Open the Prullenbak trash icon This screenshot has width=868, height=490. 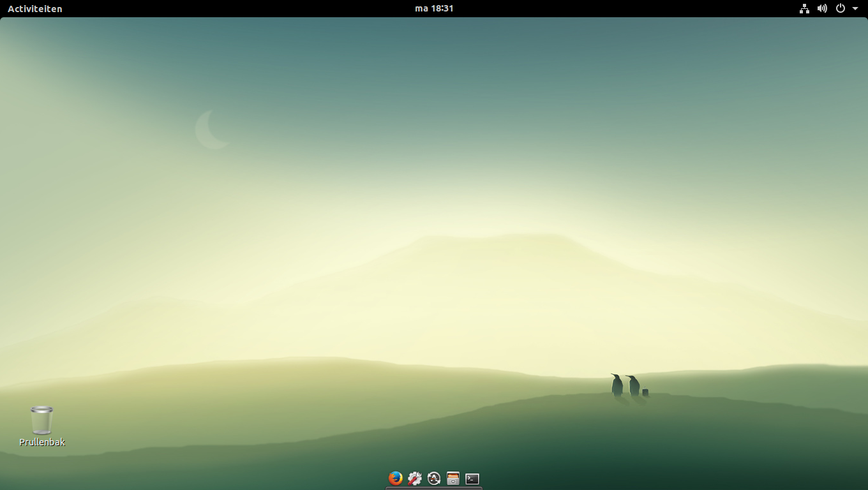(x=42, y=420)
